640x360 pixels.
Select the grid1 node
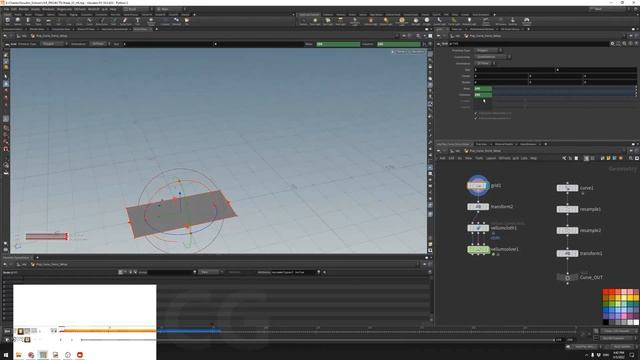478,186
